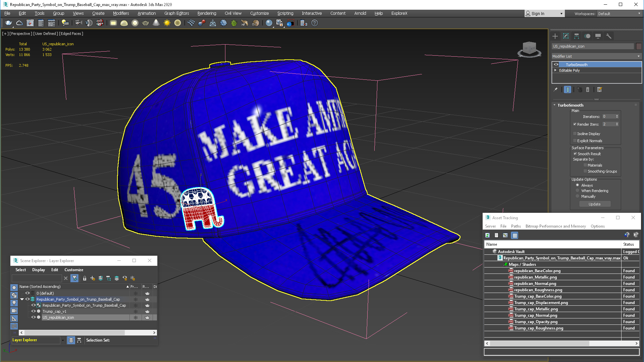The height and width of the screenshot is (362, 644).
Task: Open the teapot Render Setup icon in the toolbar
Action: click(8, 23)
